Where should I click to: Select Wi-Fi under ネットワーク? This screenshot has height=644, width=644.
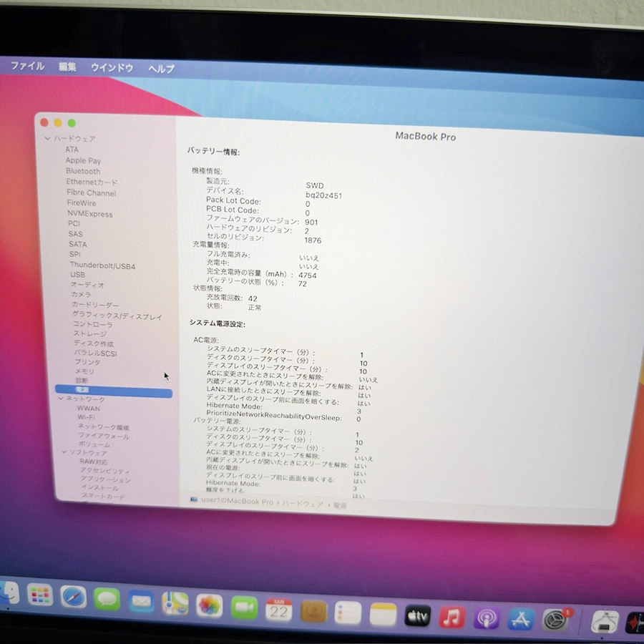[x=87, y=417]
